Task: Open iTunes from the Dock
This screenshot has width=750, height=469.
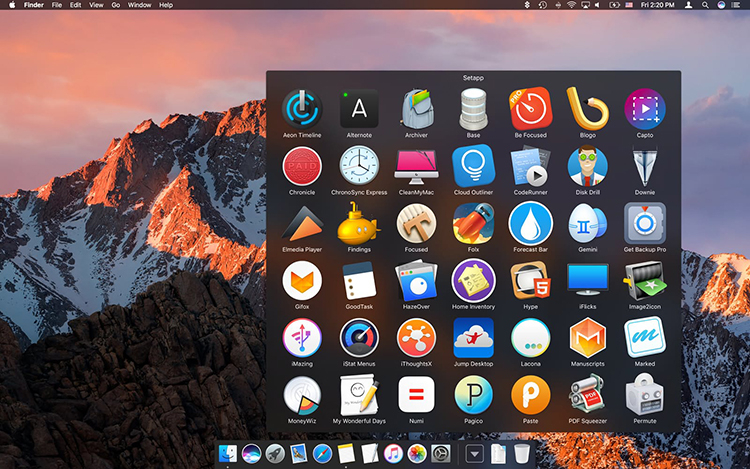Action: click(x=393, y=453)
